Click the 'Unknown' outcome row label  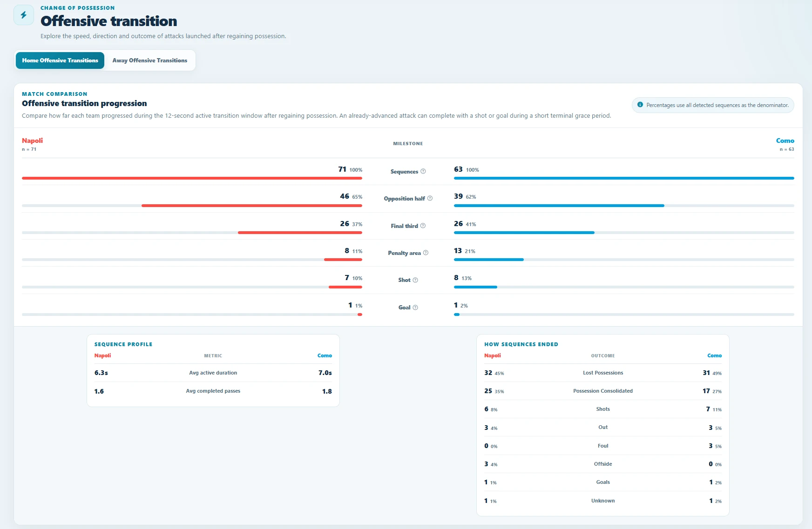603,501
